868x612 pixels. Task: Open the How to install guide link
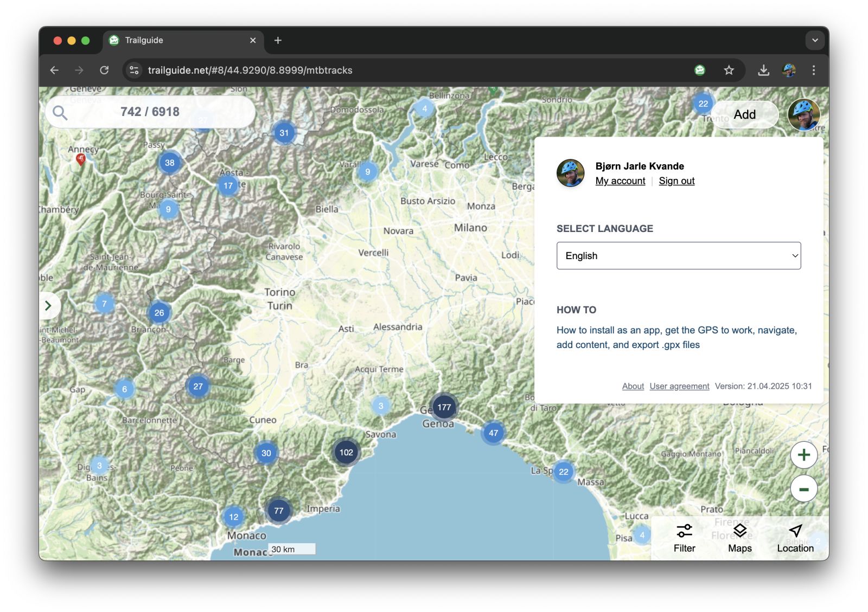pos(676,337)
